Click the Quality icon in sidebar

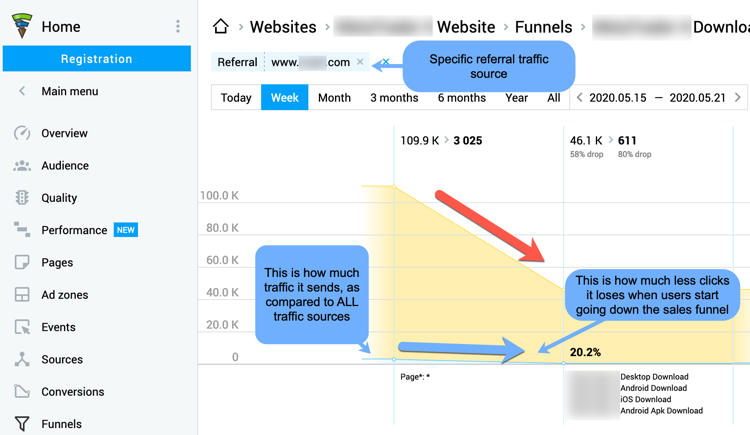pyautogui.click(x=22, y=198)
